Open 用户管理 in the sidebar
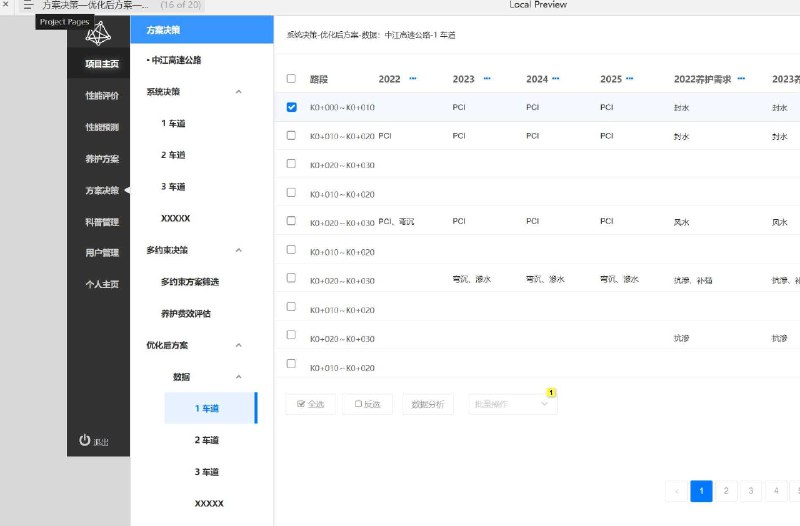The width and height of the screenshot is (800, 526). point(102,253)
